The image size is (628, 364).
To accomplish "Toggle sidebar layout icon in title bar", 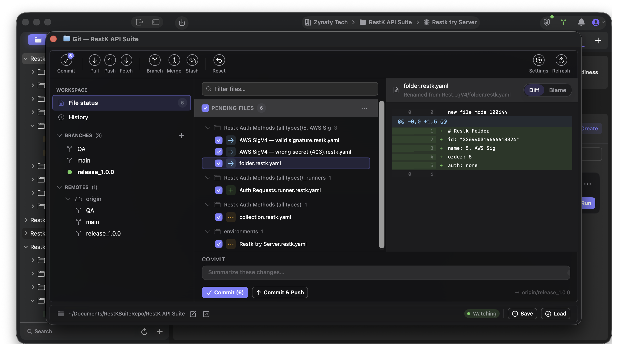I will pyautogui.click(x=156, y=22).
